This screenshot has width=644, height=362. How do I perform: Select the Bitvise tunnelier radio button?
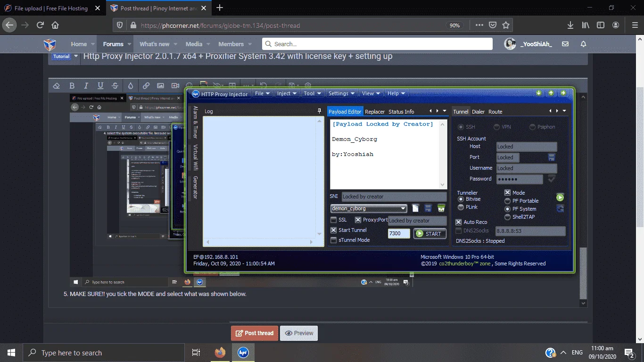(461, 199)
